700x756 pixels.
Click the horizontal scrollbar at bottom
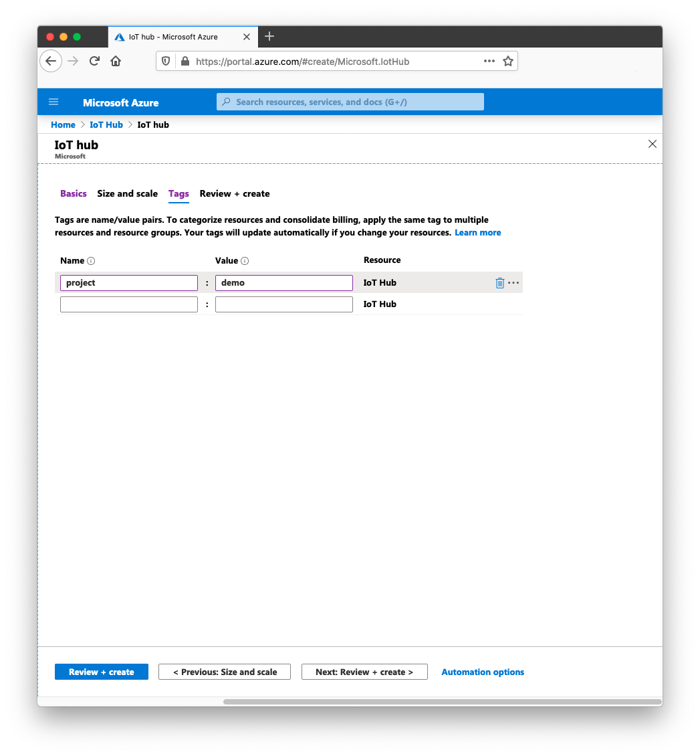(442, 702)
